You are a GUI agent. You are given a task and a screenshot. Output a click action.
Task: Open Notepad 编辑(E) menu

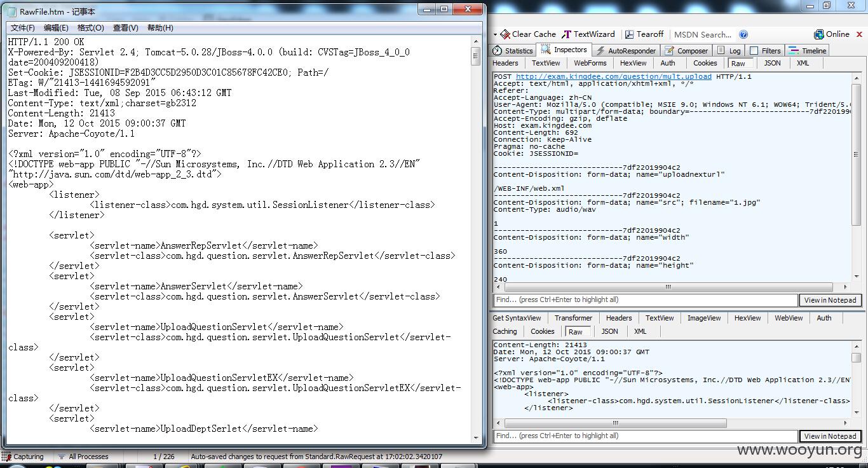56,28
